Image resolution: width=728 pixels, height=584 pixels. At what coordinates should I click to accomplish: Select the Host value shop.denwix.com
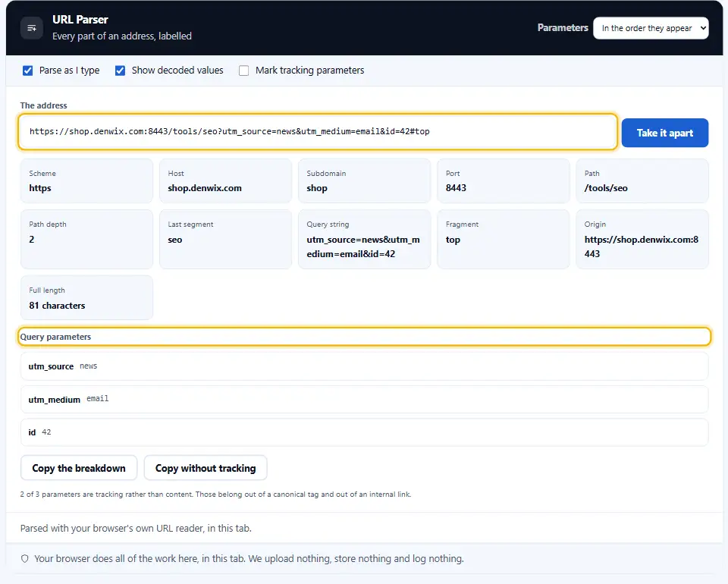pyautogui.click(x=205, y=188)
